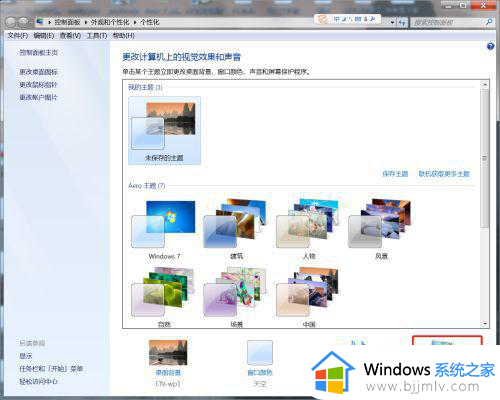500x400 pixels.
Task: Open the 窗口颜色 window color swatch
Action: 260,353
